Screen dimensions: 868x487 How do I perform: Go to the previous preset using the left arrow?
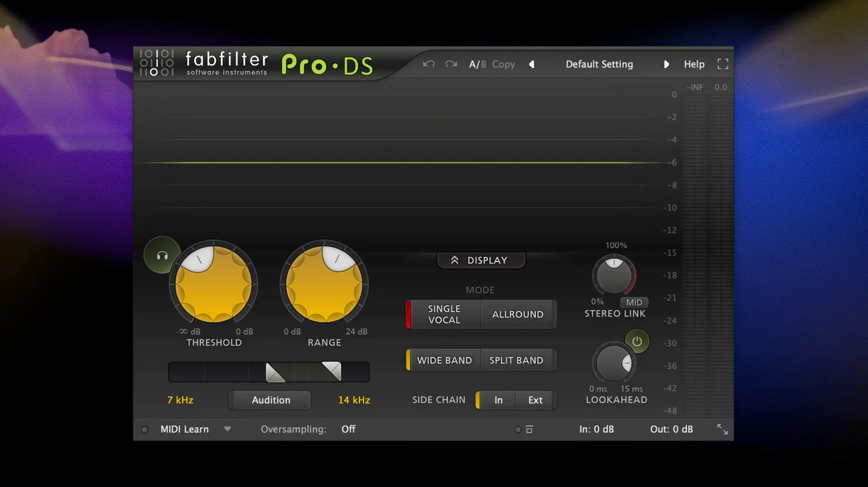click(x=532, y=64)
